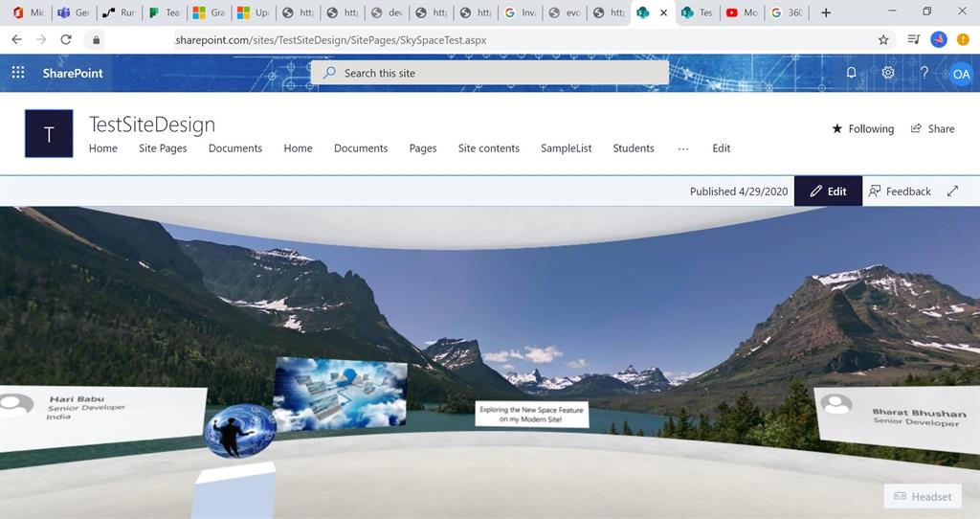980x519 pixels.
Task: Open the Feedback option
Action: click(900, 192)
